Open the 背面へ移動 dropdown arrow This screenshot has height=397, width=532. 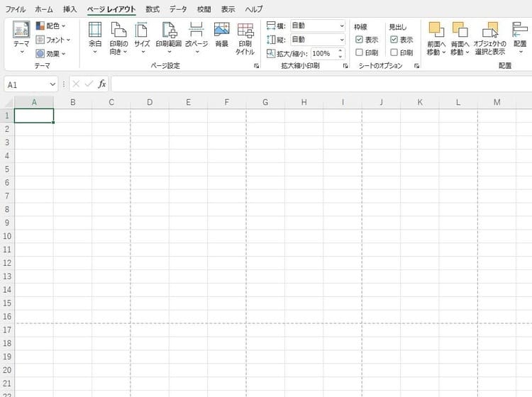467,52
